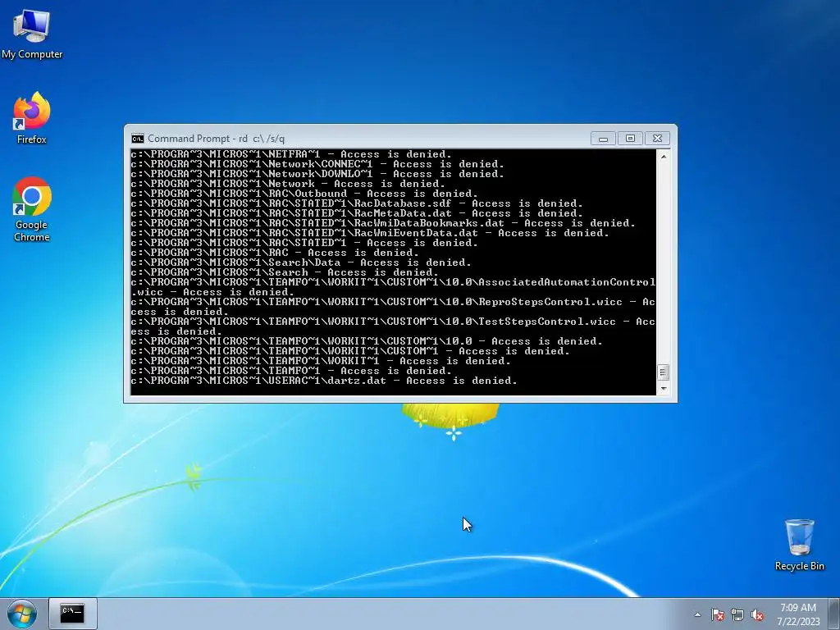
Task: Click the RAC\Outbound access denied line
Action: click(x=304, y=194)
